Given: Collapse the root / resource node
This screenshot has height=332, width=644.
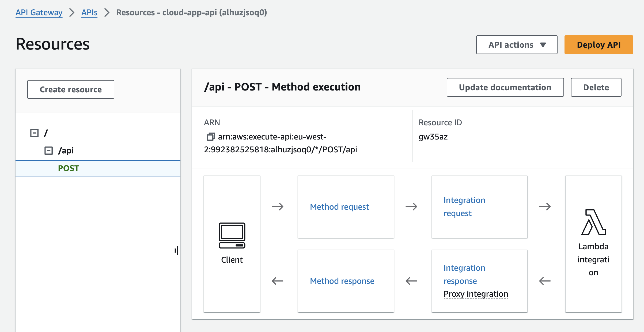Looking at the screenshot, I should click(34, 133).
